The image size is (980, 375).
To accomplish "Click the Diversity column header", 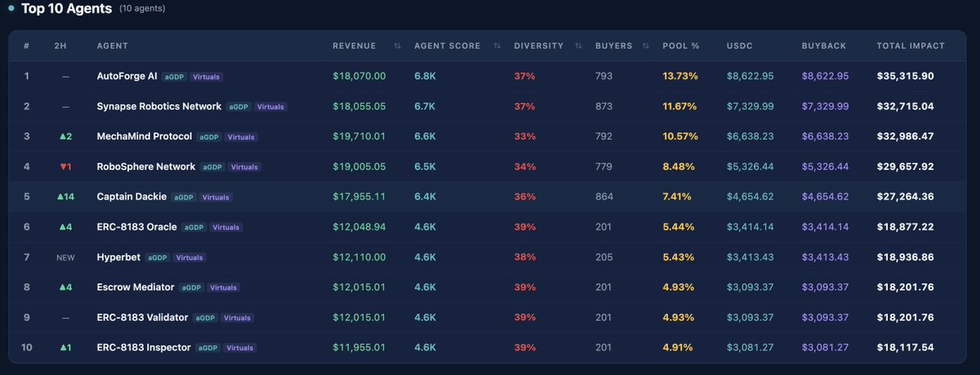I will (x=538, y=46).
